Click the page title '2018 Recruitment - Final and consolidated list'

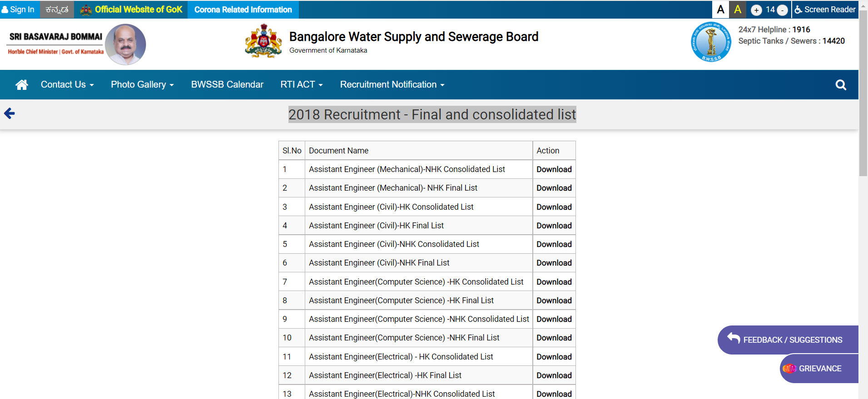[x=432, y=114]
